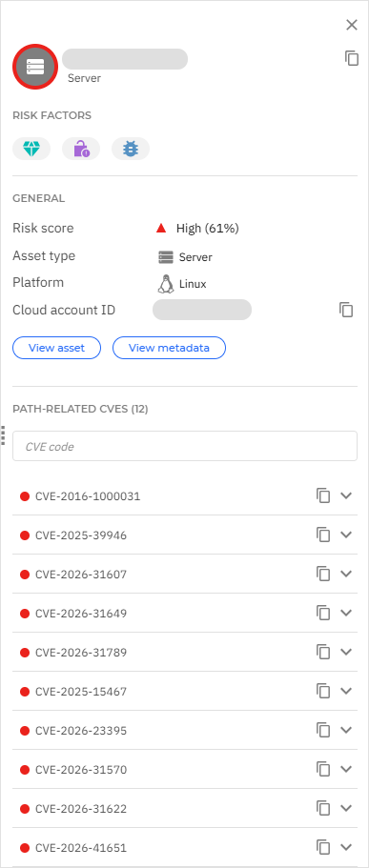The height and width of the screenshot is (868, 369).
Task: Click the server asset icon with red ring
Action: point(35,67)
